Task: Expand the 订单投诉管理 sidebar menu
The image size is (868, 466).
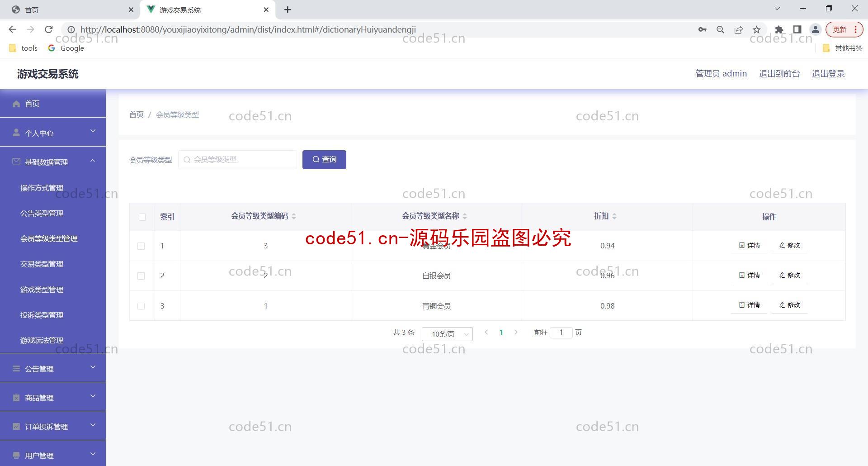Action: [x=93, y=425]
